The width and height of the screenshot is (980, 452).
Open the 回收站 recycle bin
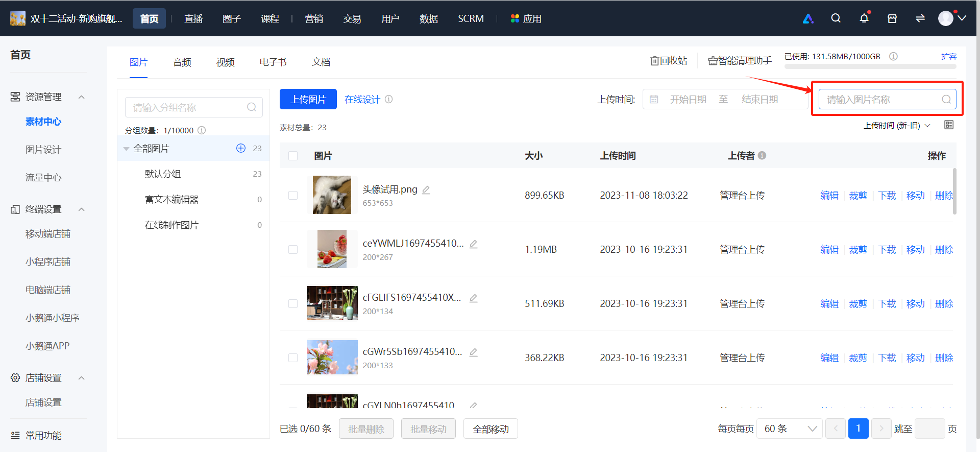[x=669, y=61]
